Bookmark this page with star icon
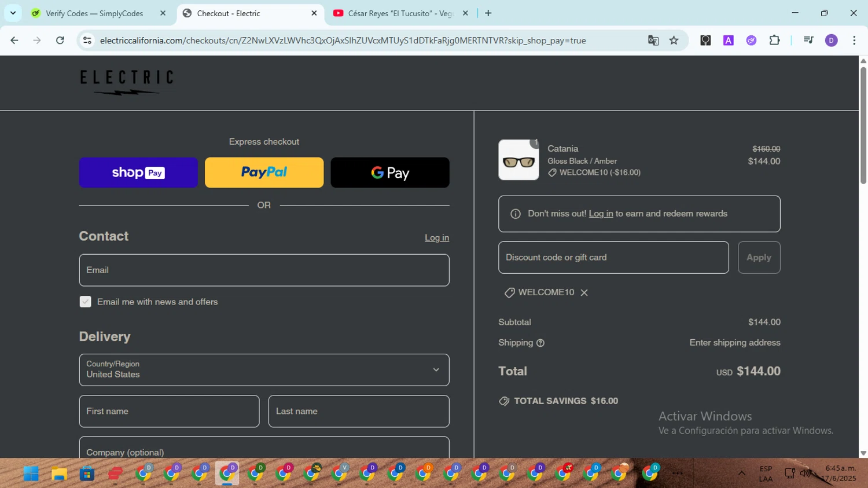The height and width of the screenshot is (488, 868). tap(674, 41)
